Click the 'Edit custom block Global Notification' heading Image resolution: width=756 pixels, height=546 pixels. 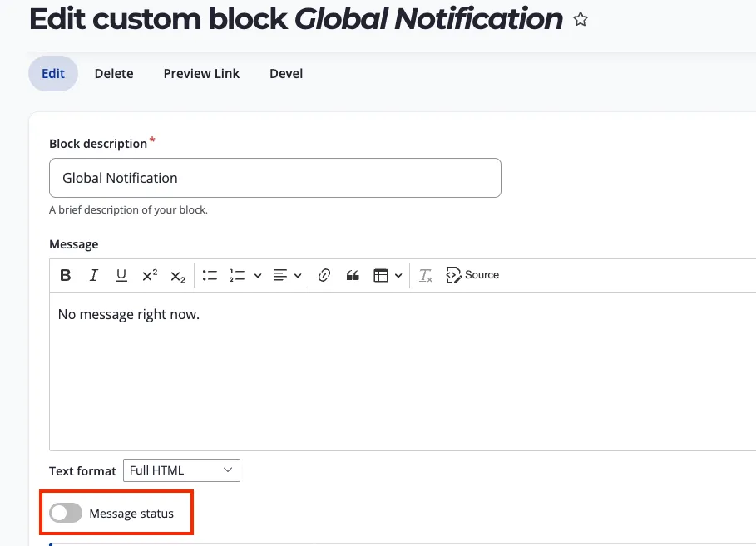296,19
